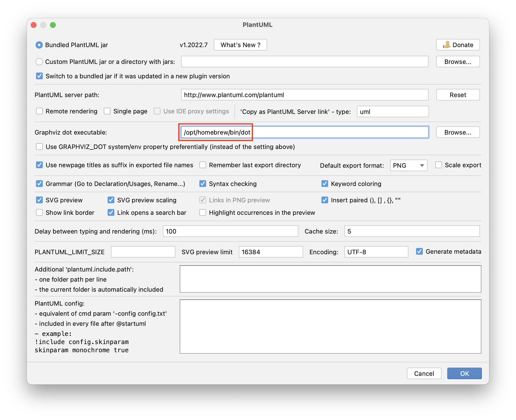
Task: Click Browse next to custom jar field
Action: 458,62
